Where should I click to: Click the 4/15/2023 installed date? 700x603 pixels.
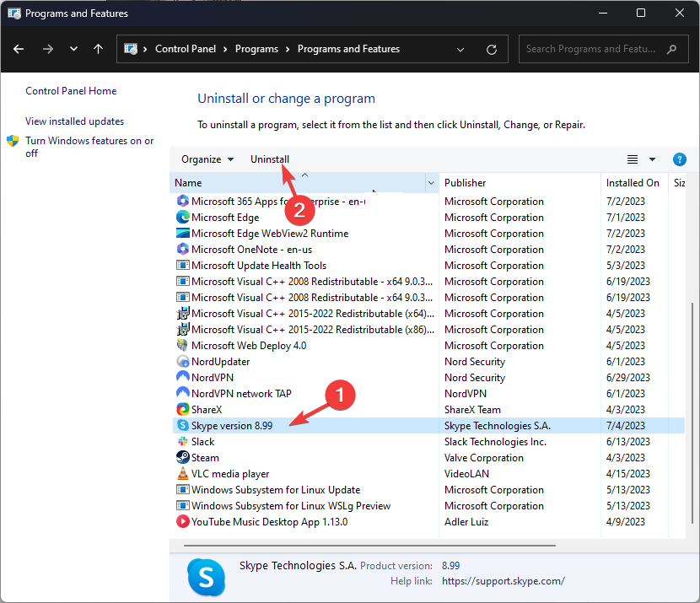[627, 474]
